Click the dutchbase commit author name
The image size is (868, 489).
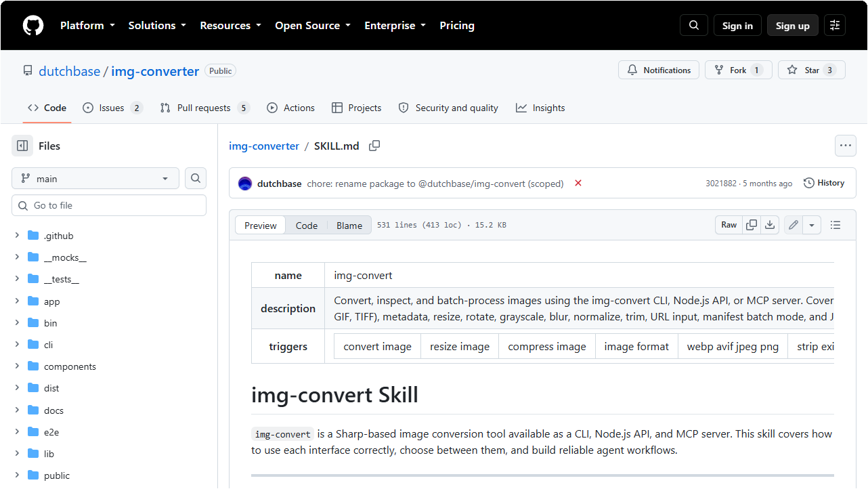(x=280, y=184)
